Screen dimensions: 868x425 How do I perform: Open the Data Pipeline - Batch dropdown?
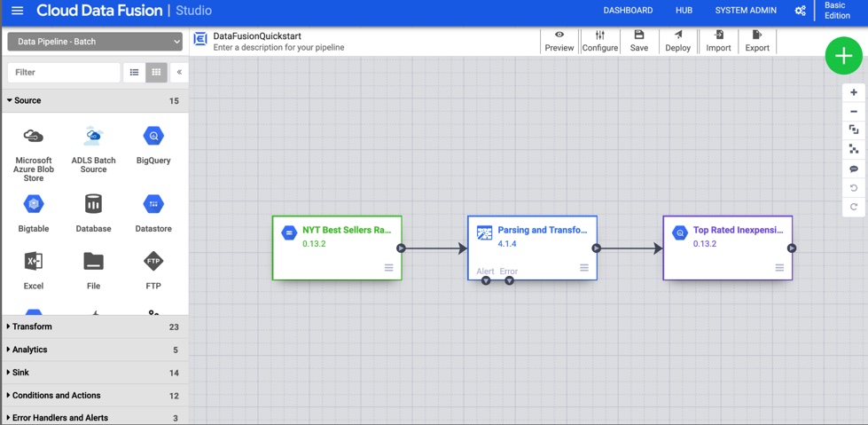coord(95,42)
